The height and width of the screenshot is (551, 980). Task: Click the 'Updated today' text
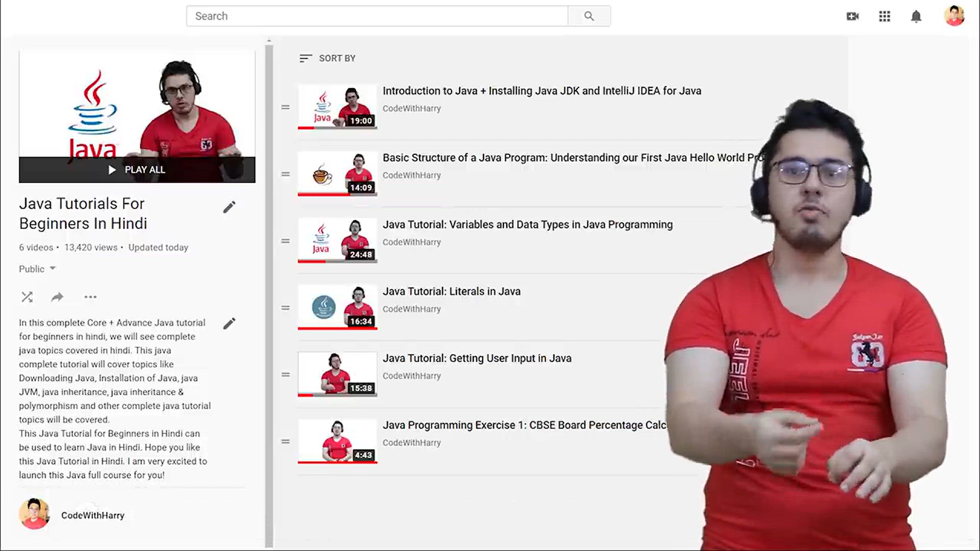click(158, 247)
